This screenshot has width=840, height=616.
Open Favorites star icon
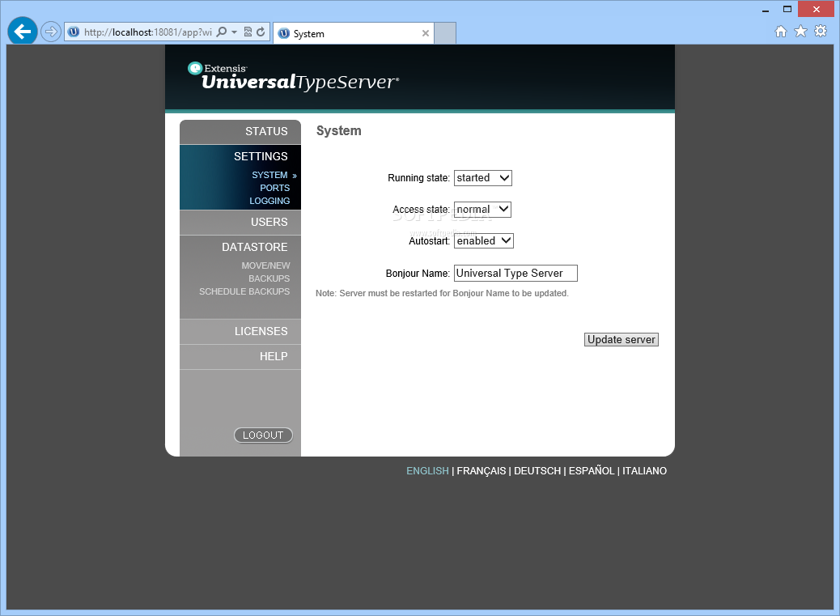pyautogui.click(x=800, y=32)
